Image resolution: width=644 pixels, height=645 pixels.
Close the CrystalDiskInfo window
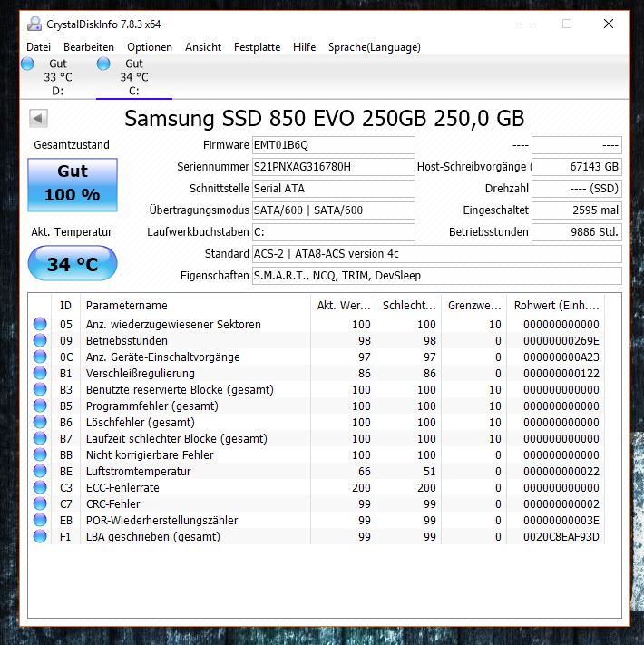tap(609, 24)
